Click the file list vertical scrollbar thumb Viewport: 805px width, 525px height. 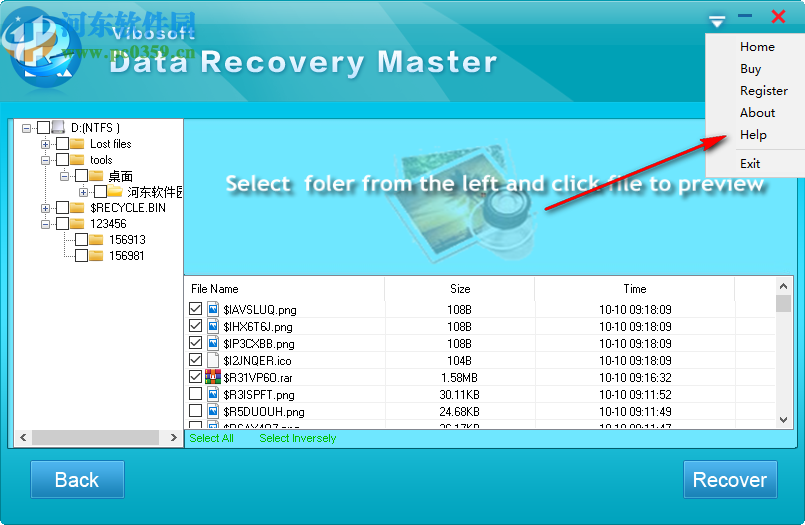pyautogui.click(x=783, y=303)
